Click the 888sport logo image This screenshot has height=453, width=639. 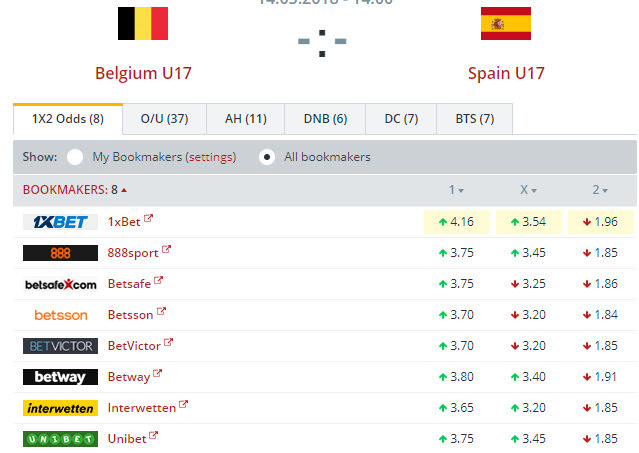(60, 253)
